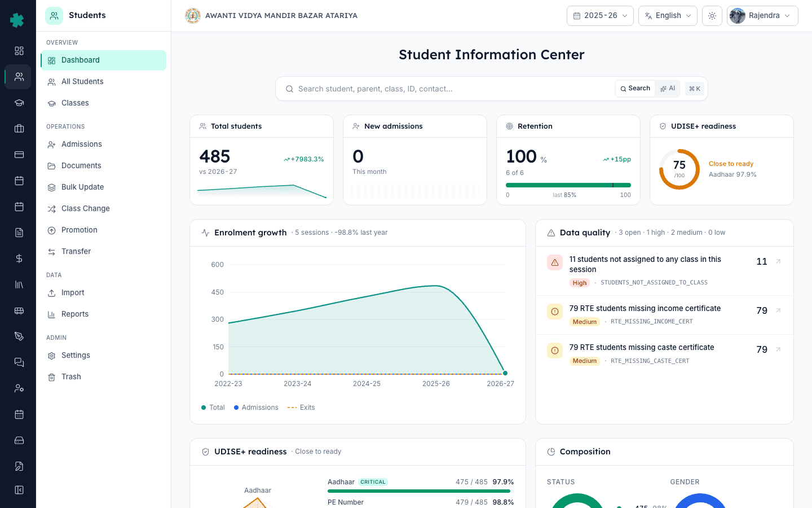Select the people icon in the dark rail

click(19, 77)
